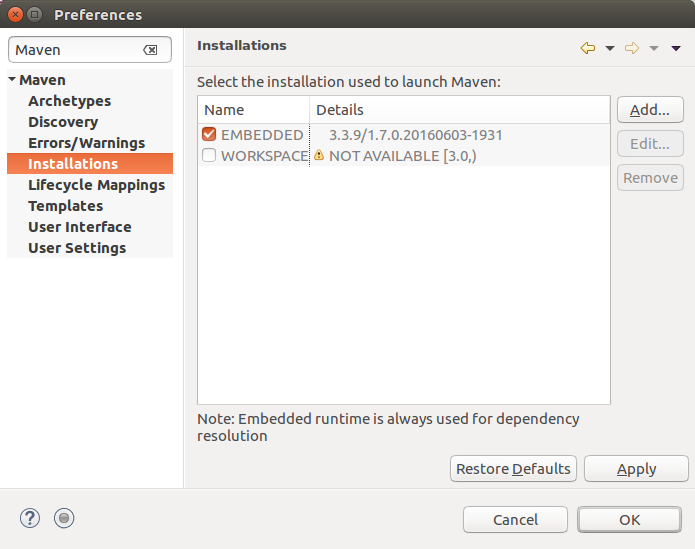
Task: Click the Restore Defaults button
Action: click(513, 468)
